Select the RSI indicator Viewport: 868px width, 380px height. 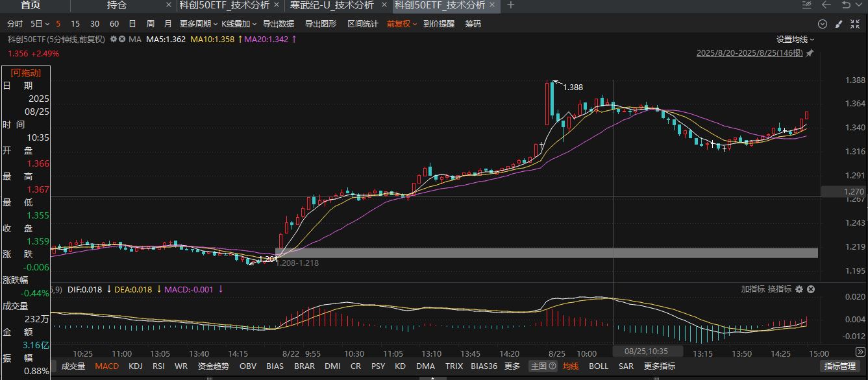coord(158,366)
